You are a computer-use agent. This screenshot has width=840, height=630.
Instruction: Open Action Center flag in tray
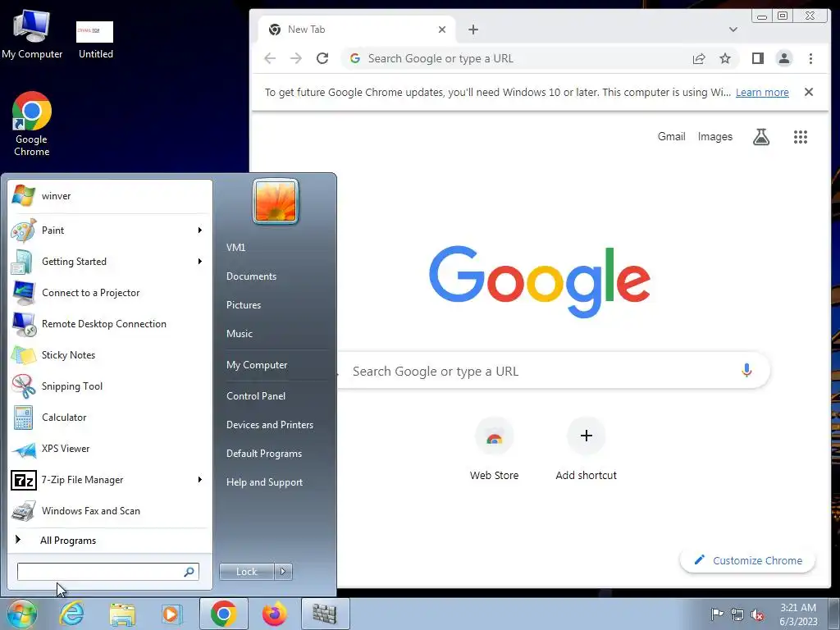[x=717, y=614]
